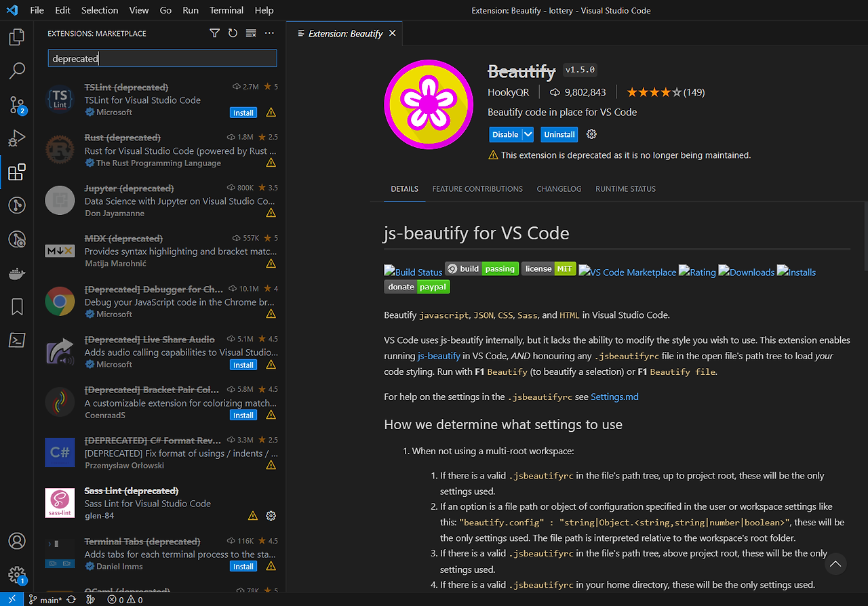Open the Run menu
The image size is (868, 606).
(191, 10)
